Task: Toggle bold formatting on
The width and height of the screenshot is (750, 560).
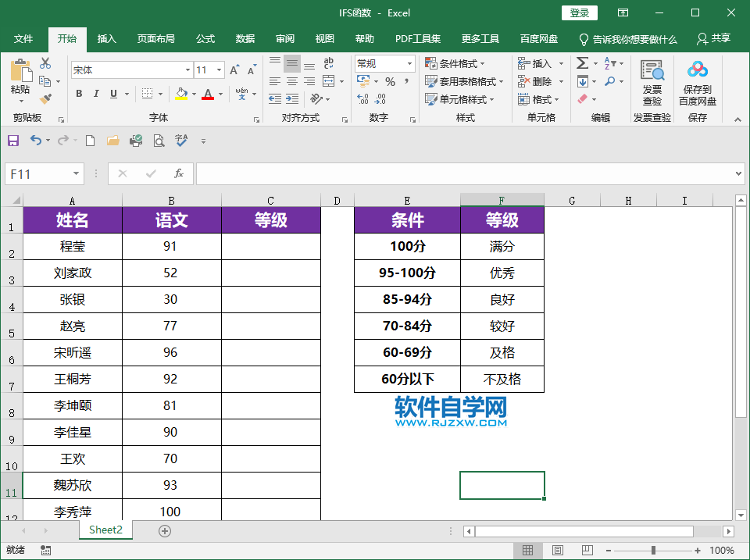Action: pyautogui.click(x=79, y=93)
